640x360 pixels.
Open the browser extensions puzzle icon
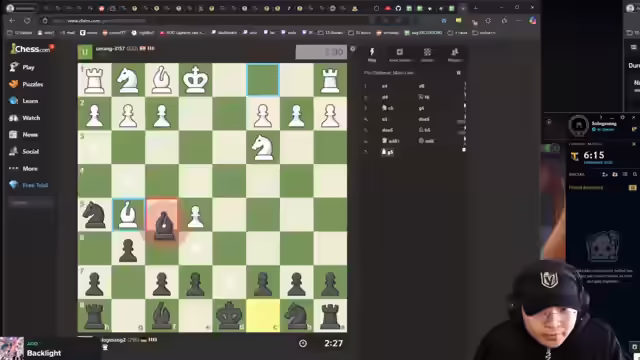click(489, 20)
